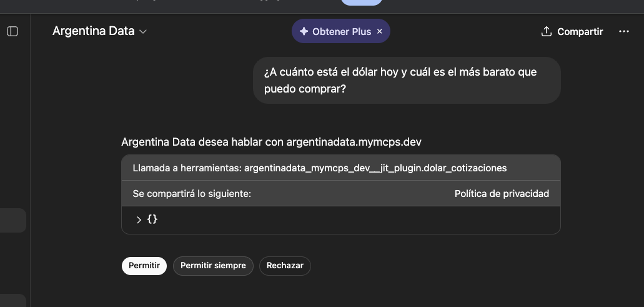Click the sparkle icon in Obtener Plus
644x307 pixels.
coord(304,31)
